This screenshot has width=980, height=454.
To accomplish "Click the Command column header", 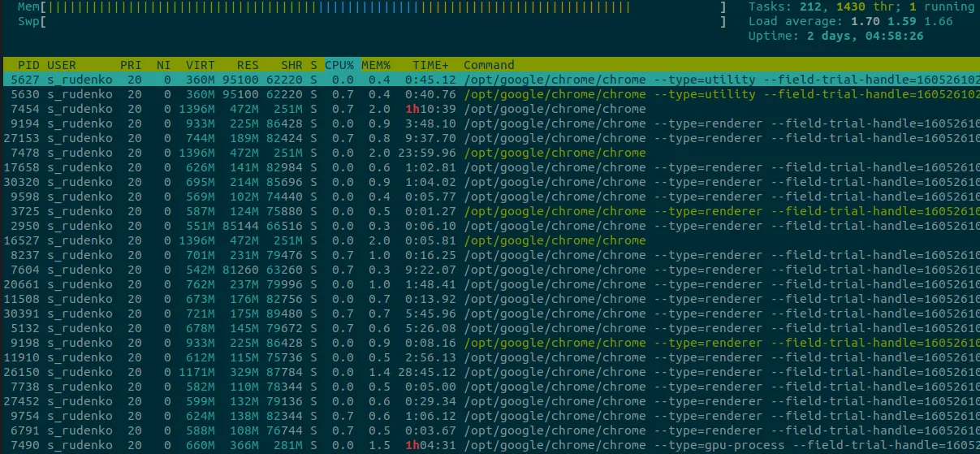I will [x=489, y=65].
